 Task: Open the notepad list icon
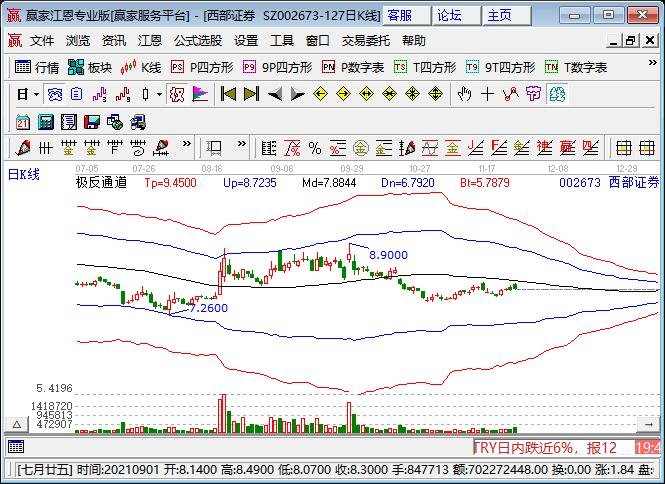click(x=69, y=122)
